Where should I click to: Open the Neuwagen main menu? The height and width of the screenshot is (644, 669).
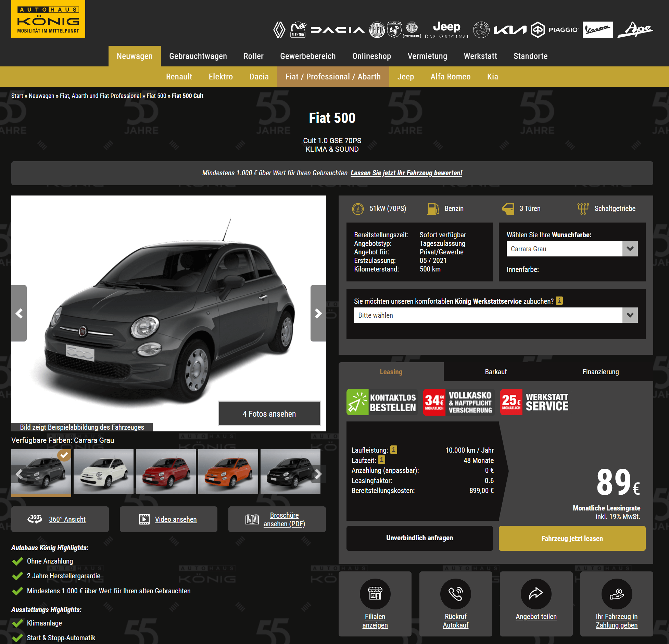coord(135,56)
